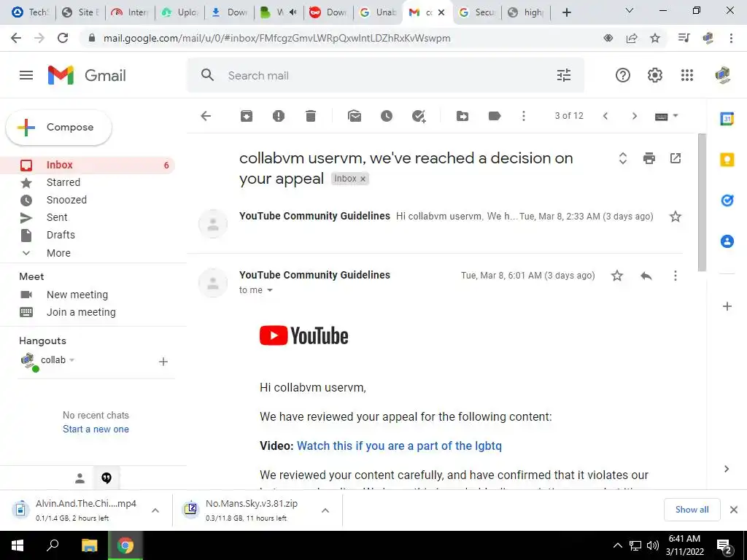Hide the side panel chevron
The width and height of the screenshot is (747, 560).
pos(727,469)
